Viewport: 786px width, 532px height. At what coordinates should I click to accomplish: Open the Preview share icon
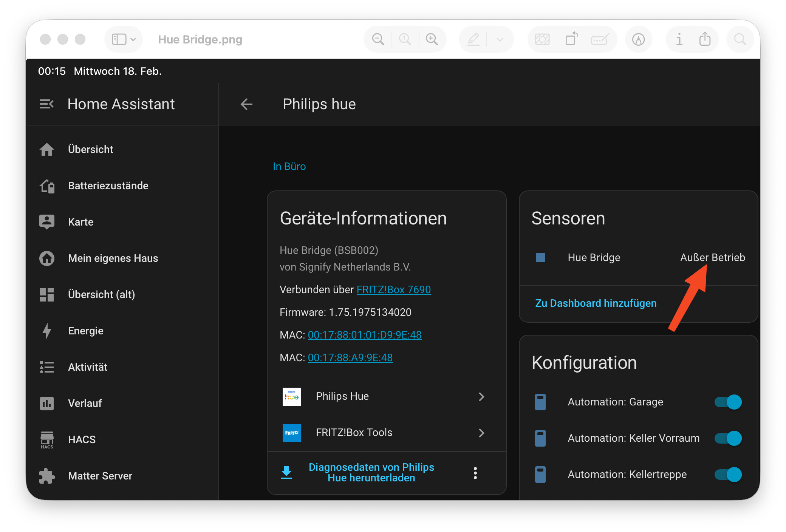coord(705,39)
